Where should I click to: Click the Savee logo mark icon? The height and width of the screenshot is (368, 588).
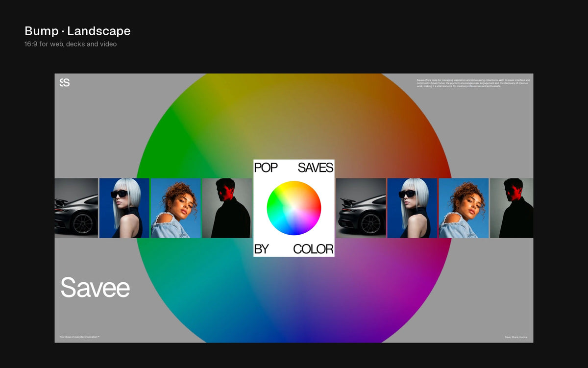point(65,82)
